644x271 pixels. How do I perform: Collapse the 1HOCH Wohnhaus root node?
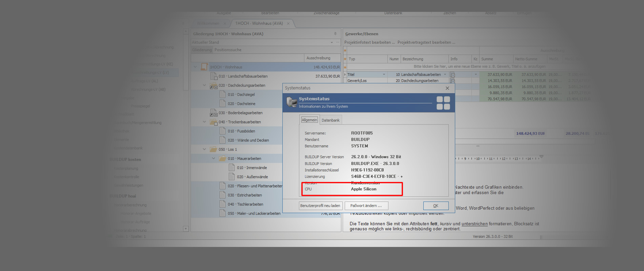point(195,67)
